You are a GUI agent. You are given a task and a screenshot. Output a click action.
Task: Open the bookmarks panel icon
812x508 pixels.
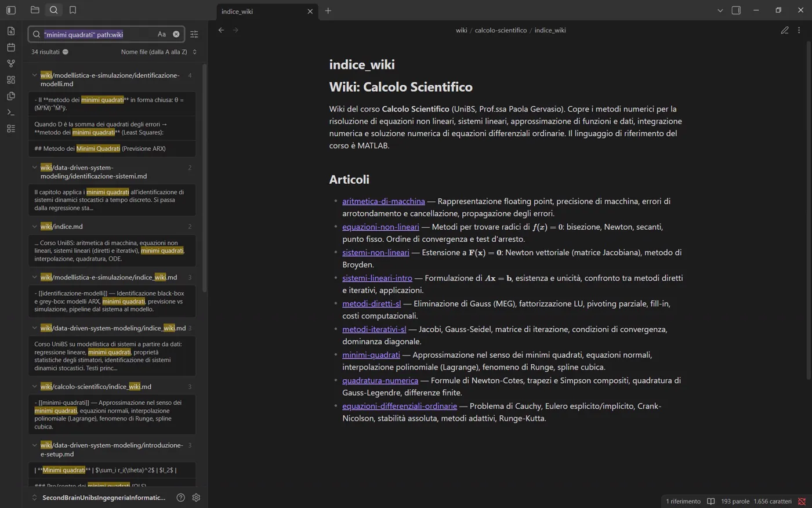(72, 10)
